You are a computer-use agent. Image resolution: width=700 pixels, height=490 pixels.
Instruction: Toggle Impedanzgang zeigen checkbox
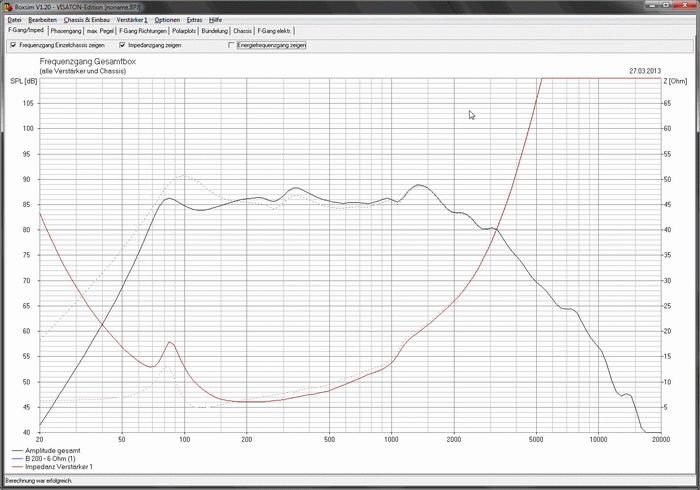click(122, 45)
